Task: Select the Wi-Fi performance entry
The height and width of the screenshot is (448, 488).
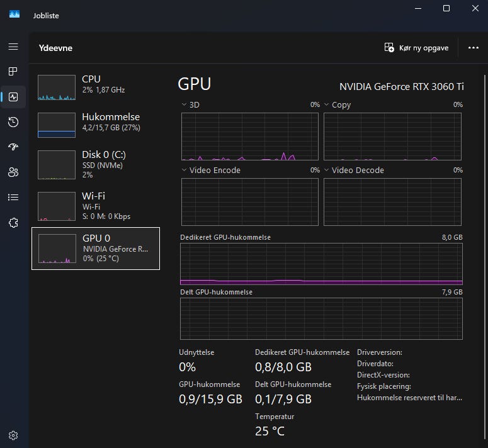Action: (96, 206)
